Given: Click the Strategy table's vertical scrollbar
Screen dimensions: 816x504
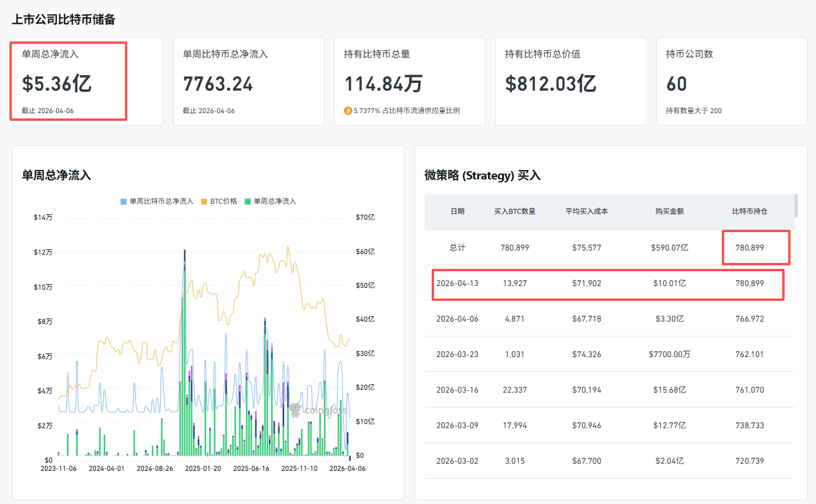Looking at the screenshot, I should 796,206.
